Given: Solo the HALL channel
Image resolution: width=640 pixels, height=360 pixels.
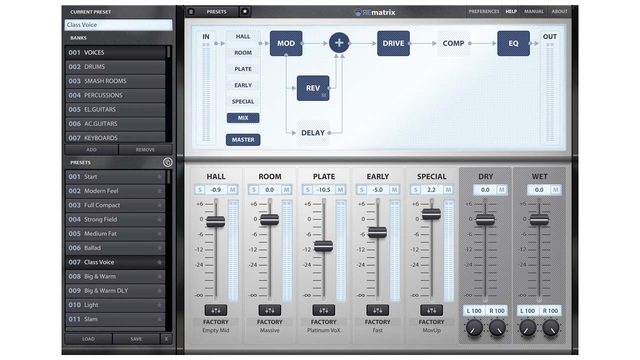Looking at the screenshot, I should click(x=200, y=190).
